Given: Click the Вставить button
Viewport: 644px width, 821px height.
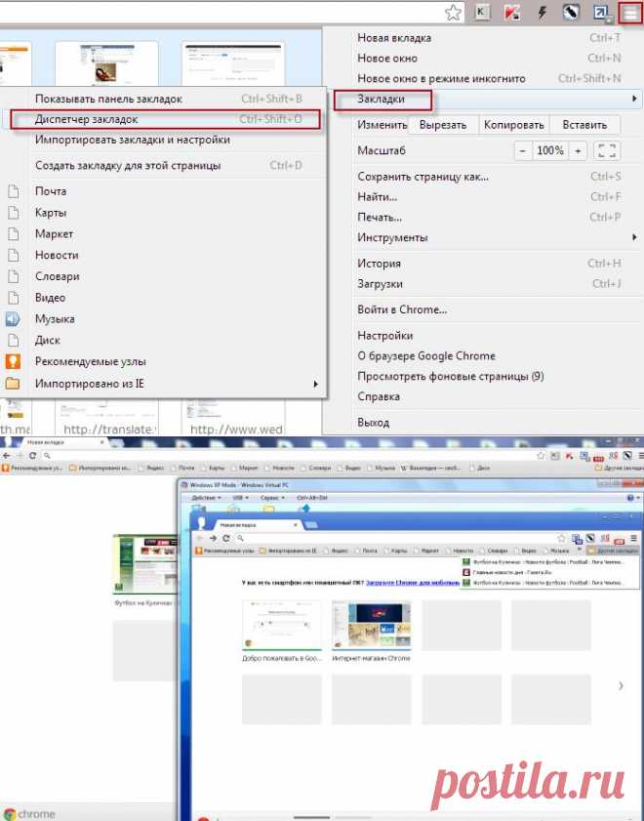Looking at the screenshot, I should click(584, 125).
